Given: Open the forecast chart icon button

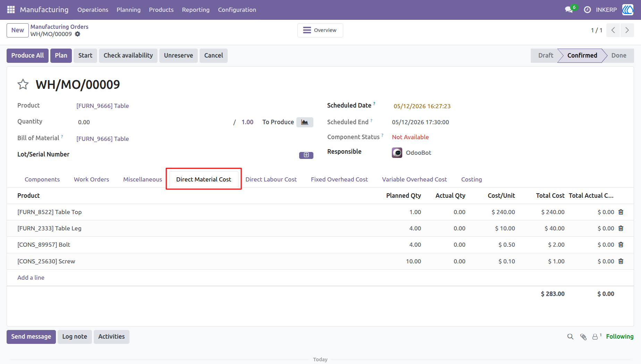Looking at the screenshot, I should [305, 122].
